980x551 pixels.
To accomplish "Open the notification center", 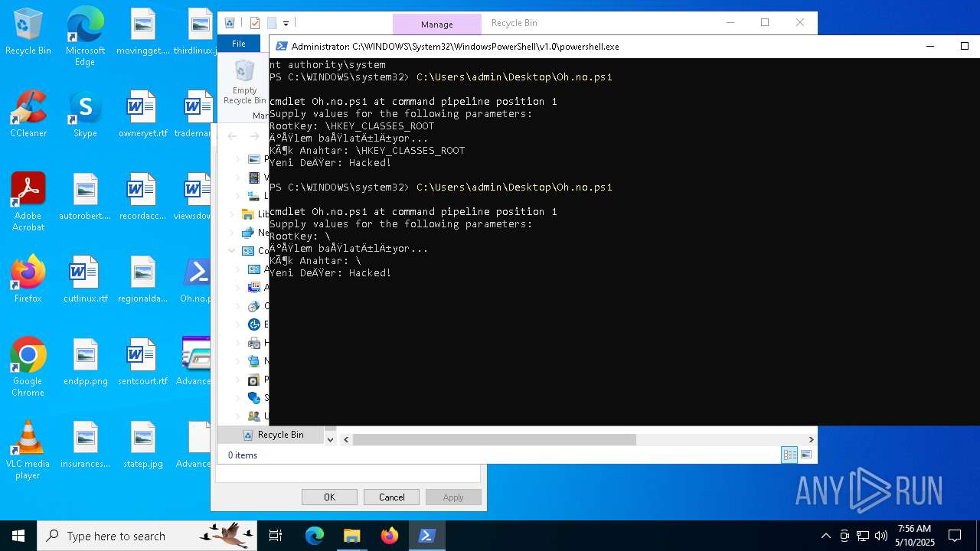I will pyautogui.click(x=955, y=536).
